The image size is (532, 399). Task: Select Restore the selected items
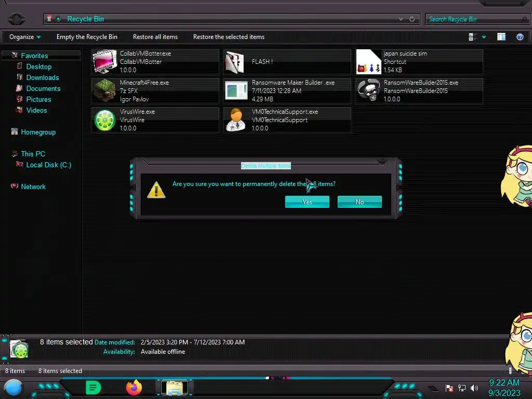click(x=229, y=37)
